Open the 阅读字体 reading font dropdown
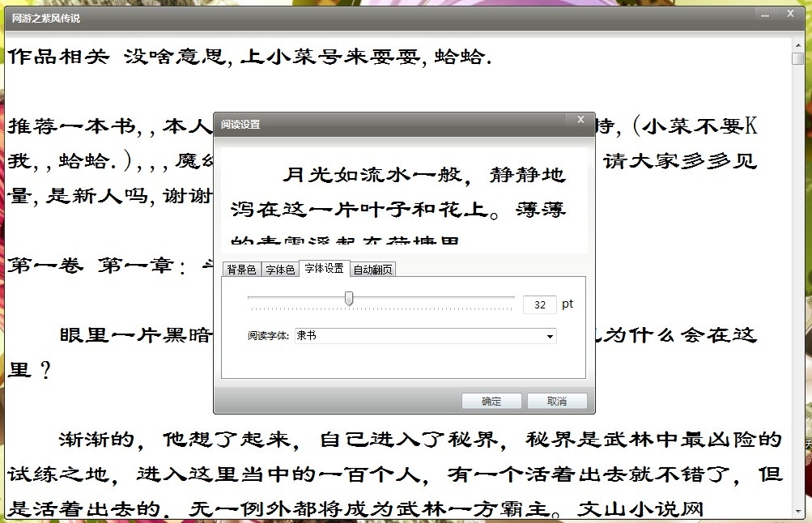 coord(425,335)
